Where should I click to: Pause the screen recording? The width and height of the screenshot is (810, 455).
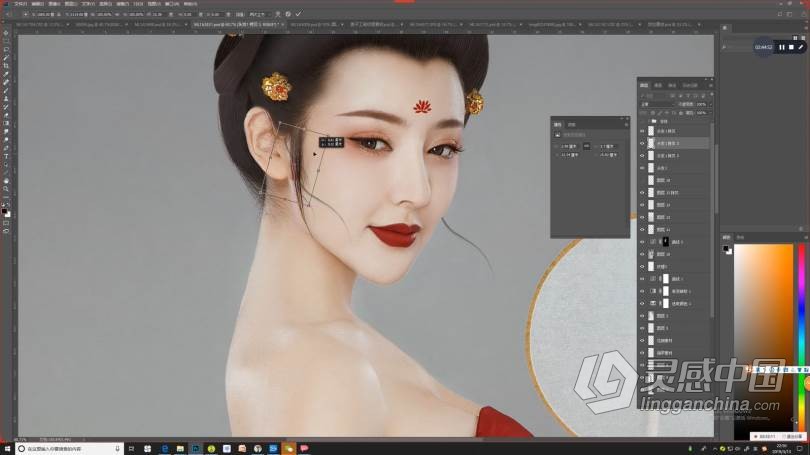pos(782,47)
